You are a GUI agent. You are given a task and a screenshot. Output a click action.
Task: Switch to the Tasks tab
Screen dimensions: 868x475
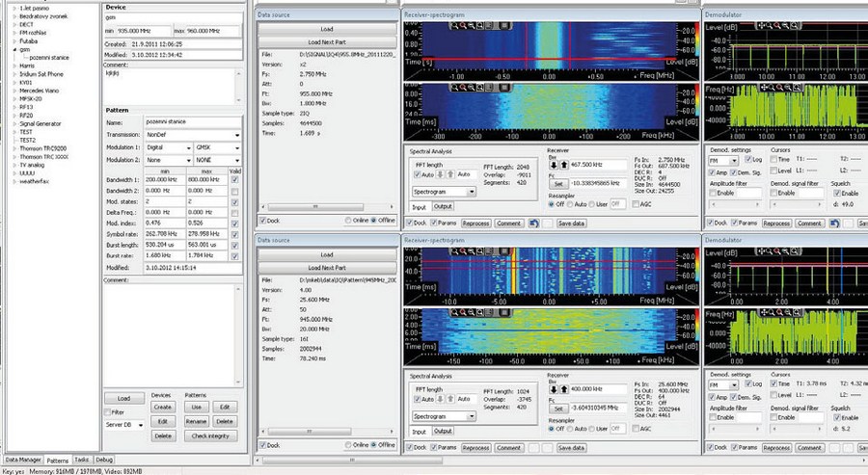[x=81, y=461]
